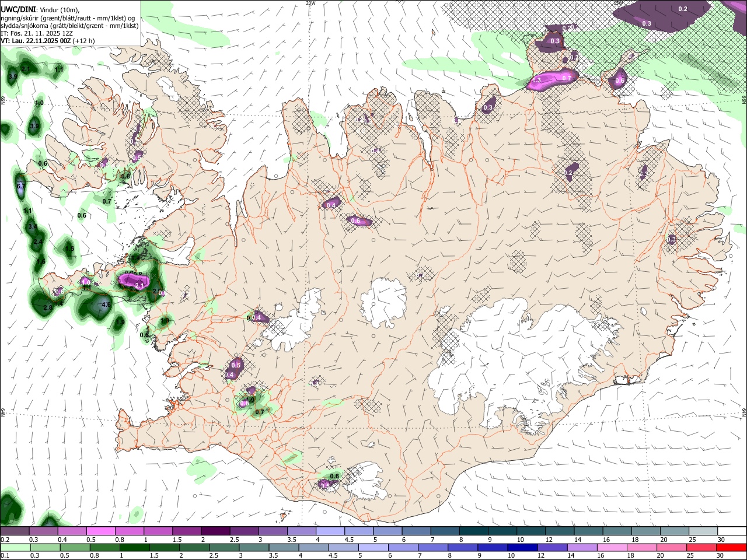
Task: Click the 'slydda/snjókoma (grátt/bleikt/grænt' description line
Action: [69, 26]
